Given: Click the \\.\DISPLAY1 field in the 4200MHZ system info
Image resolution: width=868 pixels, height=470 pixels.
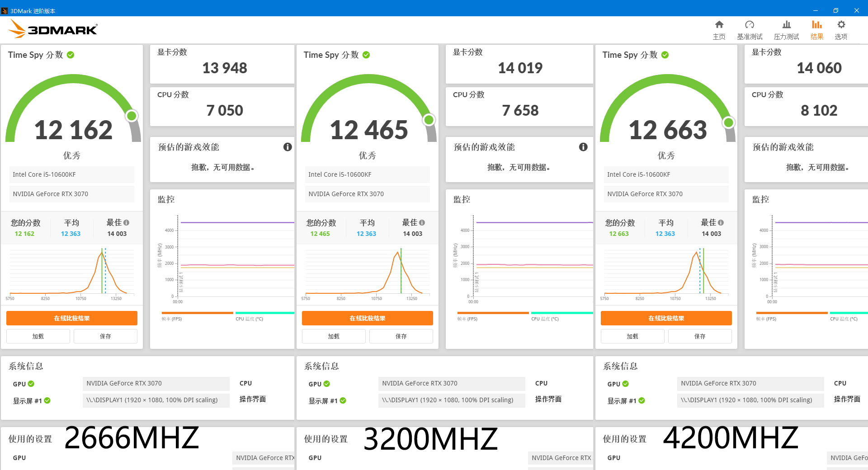Looking at the screenshot, I should coord(750,400).
